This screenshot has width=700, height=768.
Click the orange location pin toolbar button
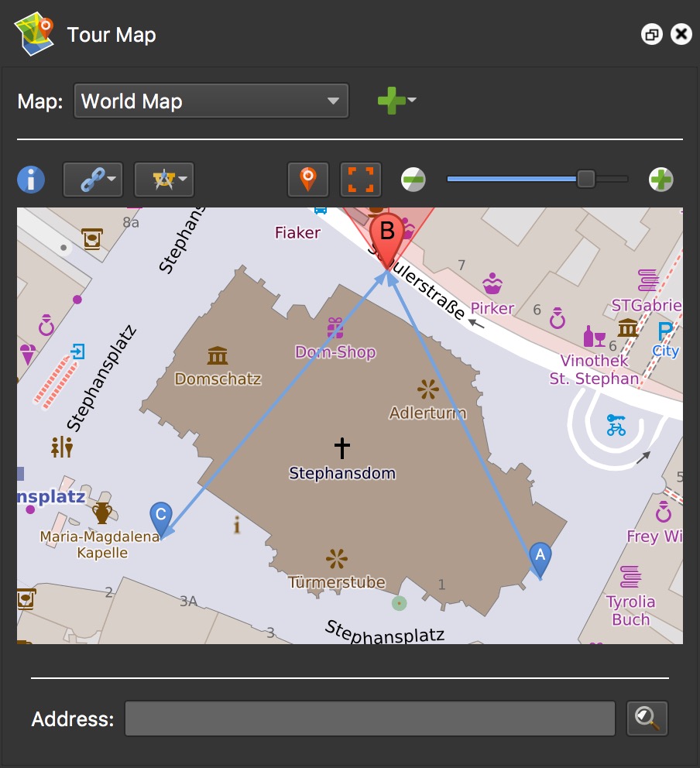coord(308,180)
